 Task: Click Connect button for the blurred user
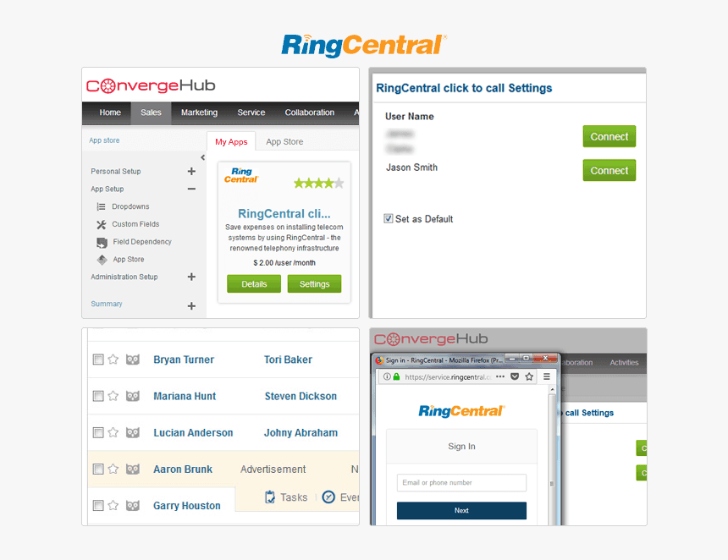click(x=609, y=136)
